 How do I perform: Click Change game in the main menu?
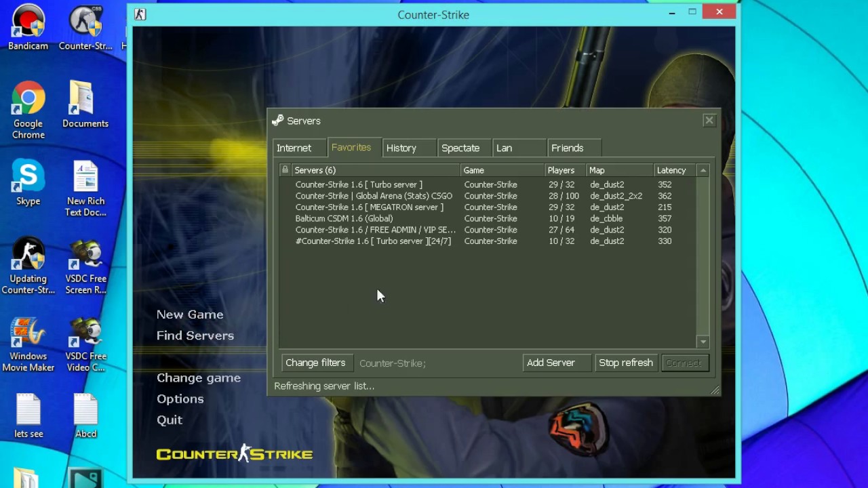[199, 378]
